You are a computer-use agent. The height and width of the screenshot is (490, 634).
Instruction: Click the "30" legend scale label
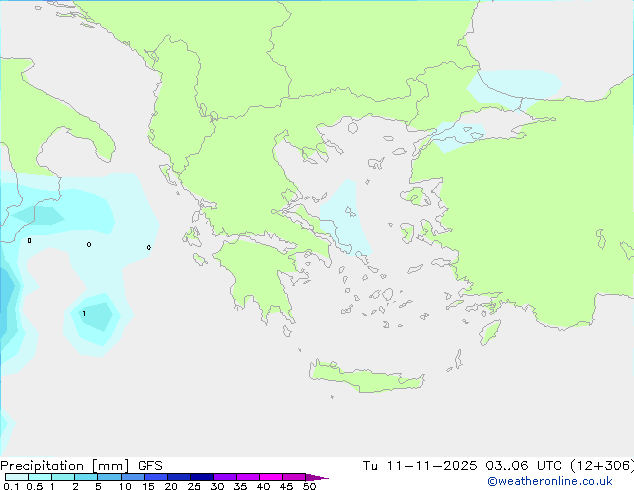point(217,486)
